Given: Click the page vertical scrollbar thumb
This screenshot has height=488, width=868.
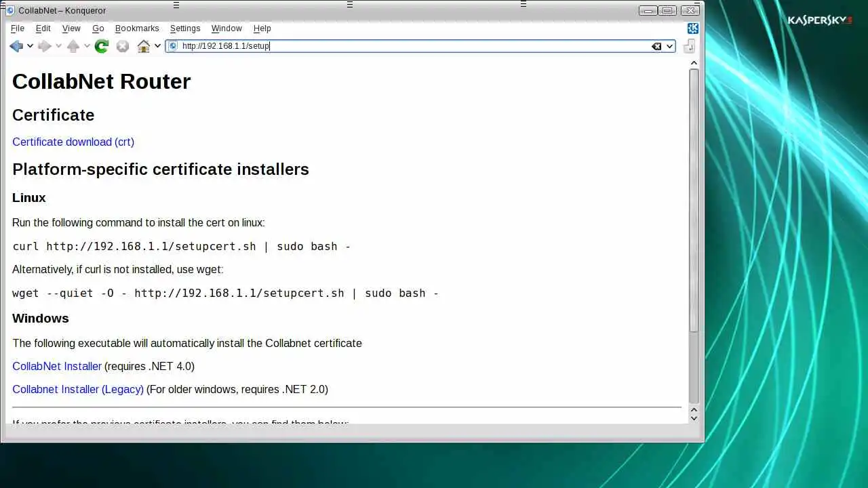Looking at the screenshot, I should pyautogui.click(x=694, y=200).
